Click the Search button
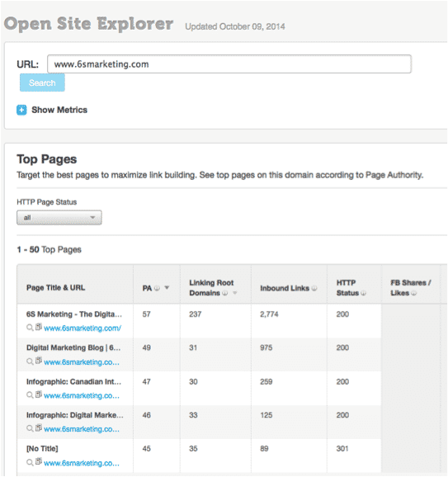 (x=42, y=83)
